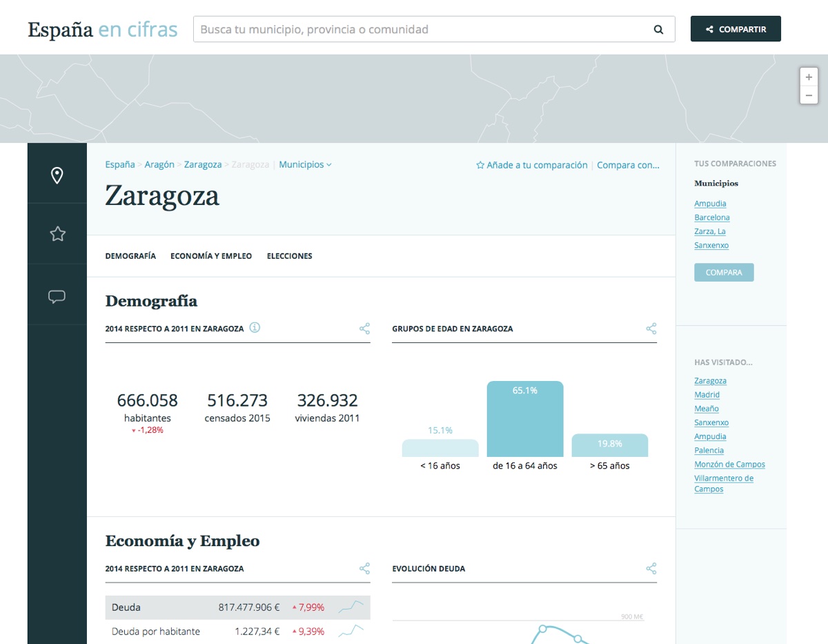
Task: Open Barcelona in comparison list
Action: pos(711,217)
